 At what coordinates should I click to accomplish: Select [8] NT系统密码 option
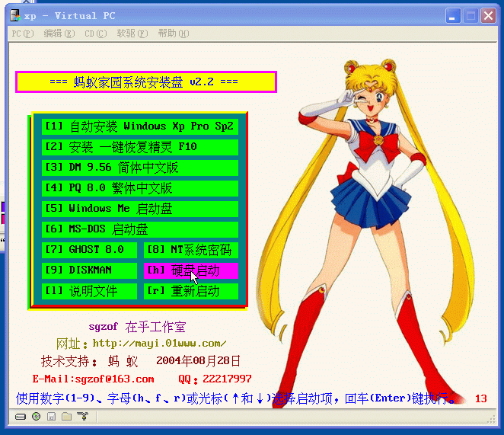click(x=191, y=250)
